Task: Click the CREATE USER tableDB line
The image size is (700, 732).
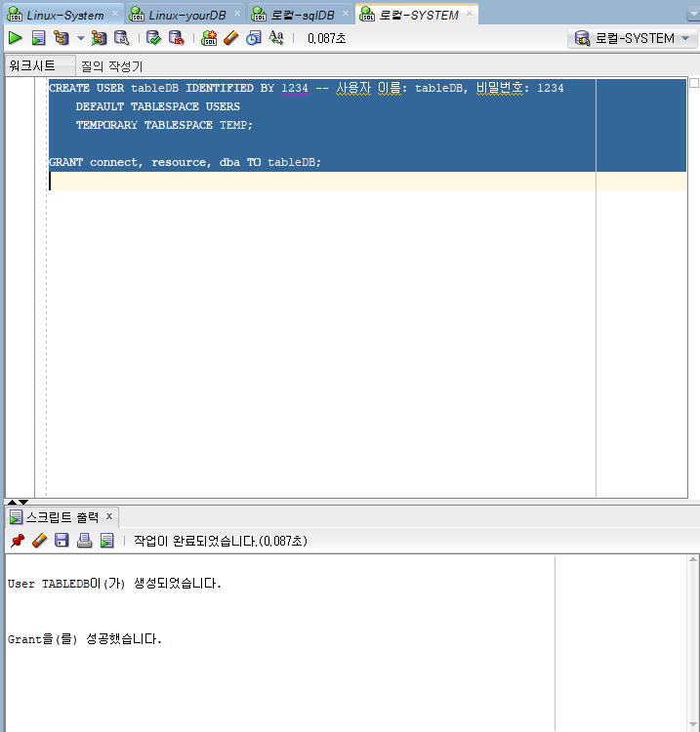Action: (306, 88)
